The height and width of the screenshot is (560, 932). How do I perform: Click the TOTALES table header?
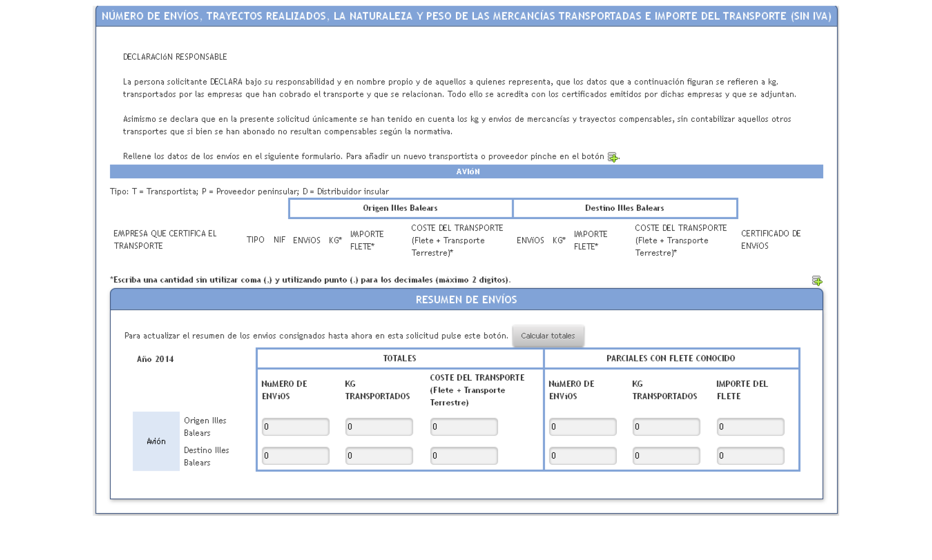400,358
